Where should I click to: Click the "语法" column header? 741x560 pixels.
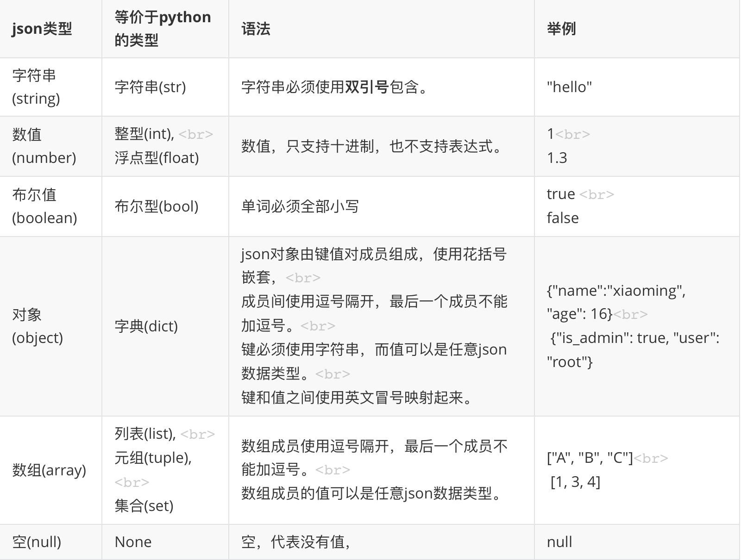[x=256, y=29]
